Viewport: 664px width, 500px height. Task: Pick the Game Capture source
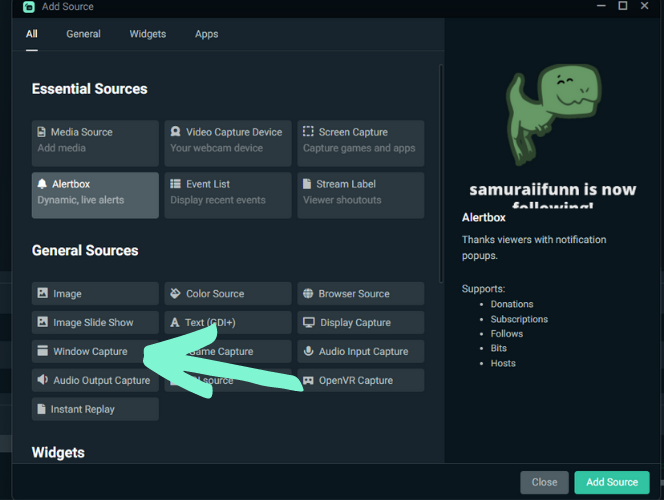[228, 351]
